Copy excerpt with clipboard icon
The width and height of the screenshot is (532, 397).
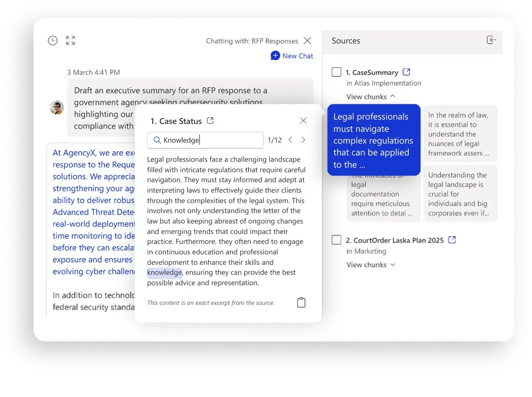(x=301, y=302)
